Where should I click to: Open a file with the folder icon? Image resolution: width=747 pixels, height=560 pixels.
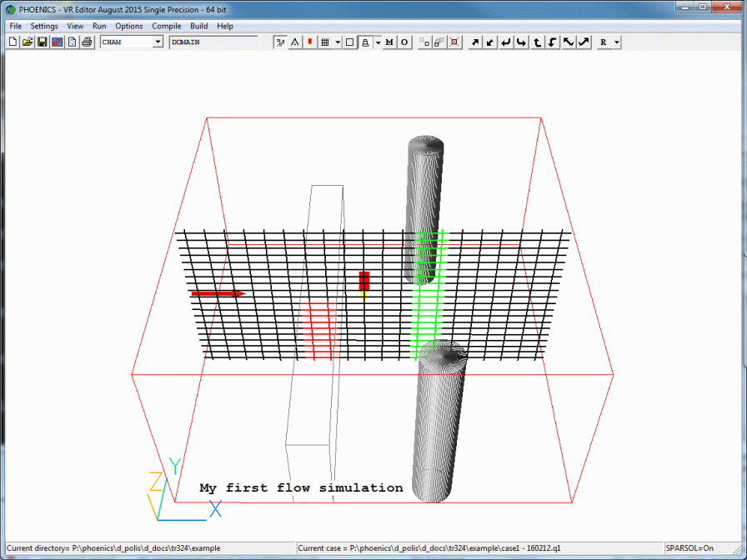pos(27,42)
